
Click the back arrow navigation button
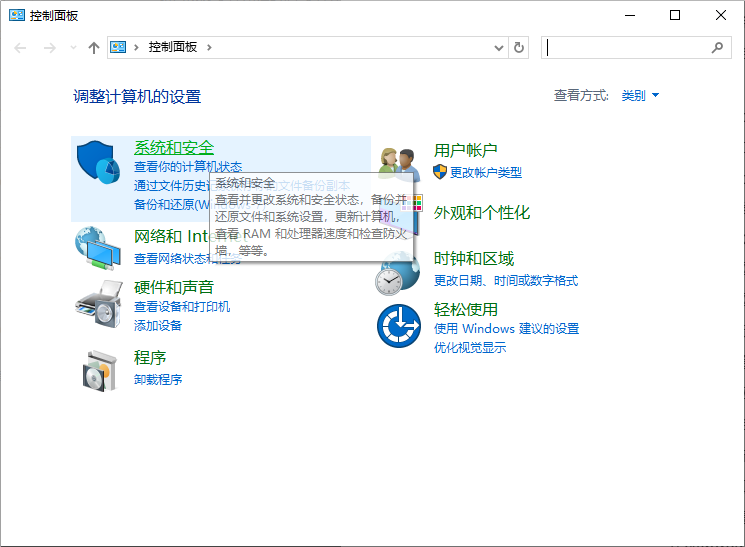click(20, 48)
